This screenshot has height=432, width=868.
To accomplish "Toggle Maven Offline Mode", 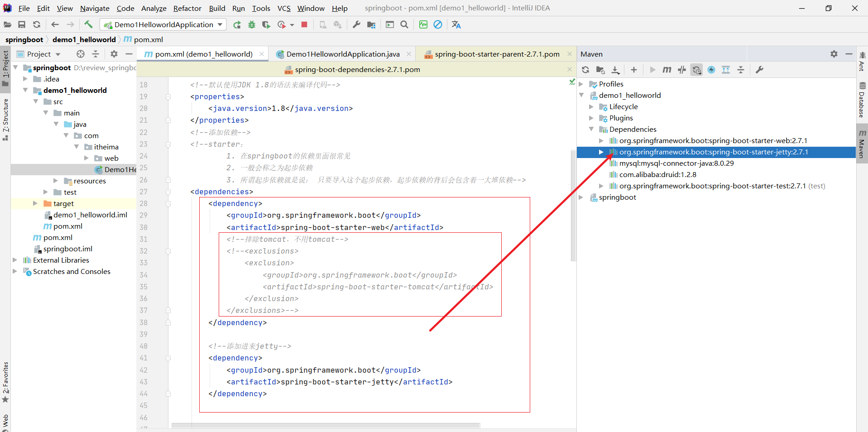I will (x=682, y=70).
